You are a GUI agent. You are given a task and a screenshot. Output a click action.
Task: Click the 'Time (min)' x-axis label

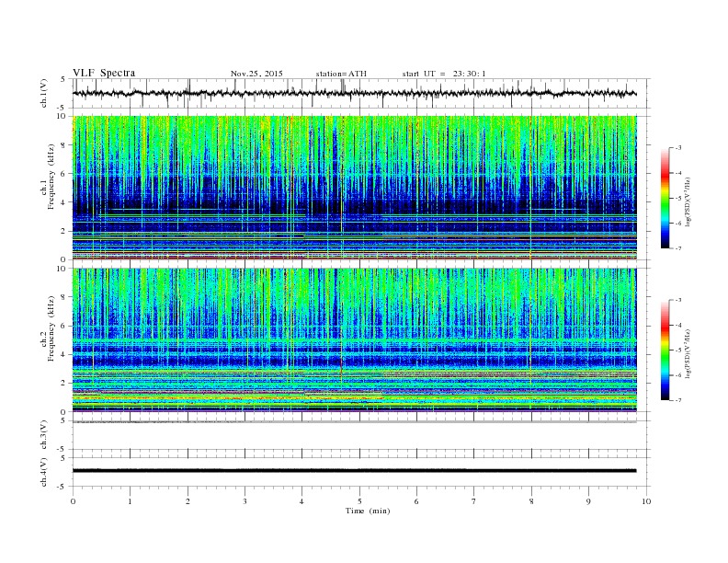[x=368, y=511]
